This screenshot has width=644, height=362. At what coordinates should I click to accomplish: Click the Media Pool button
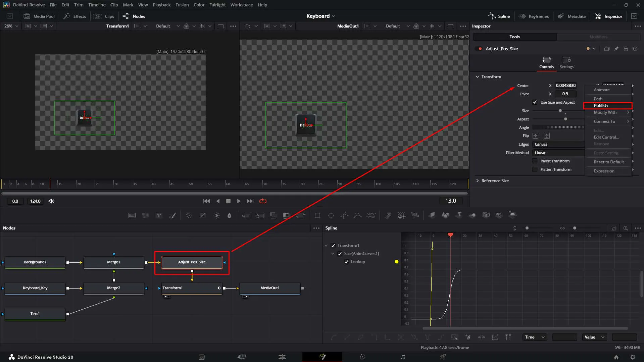tap(39, 16)
